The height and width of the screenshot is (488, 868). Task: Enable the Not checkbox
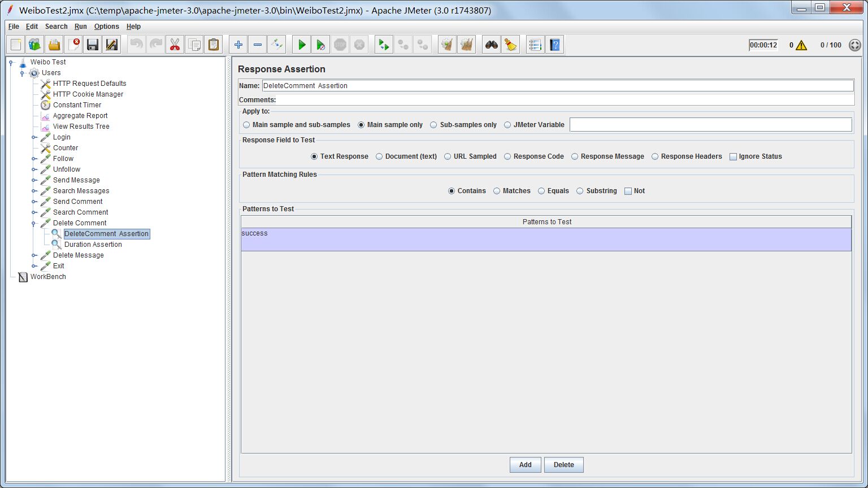coord(635,191)
